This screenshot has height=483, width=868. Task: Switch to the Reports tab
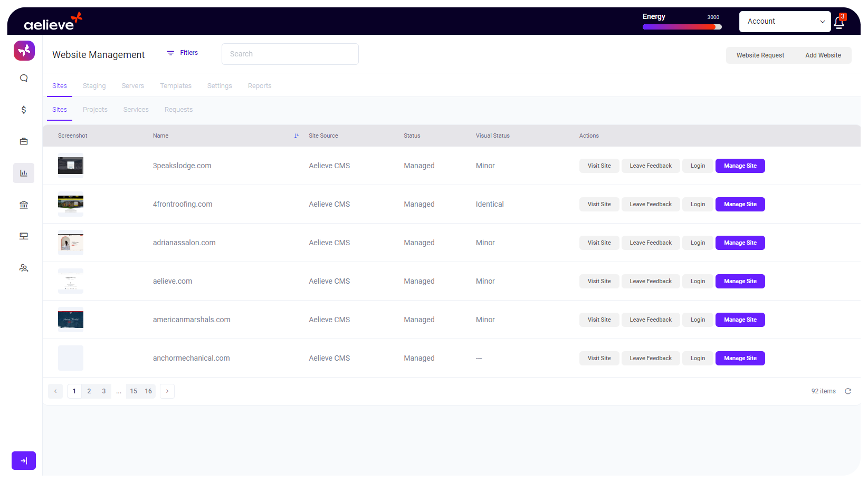pyautogui.click(x=260, y=86)
